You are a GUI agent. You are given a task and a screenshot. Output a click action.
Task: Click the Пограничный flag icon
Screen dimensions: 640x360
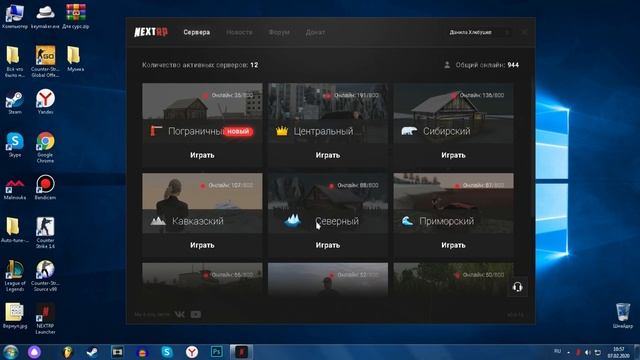tap(156, 131)
